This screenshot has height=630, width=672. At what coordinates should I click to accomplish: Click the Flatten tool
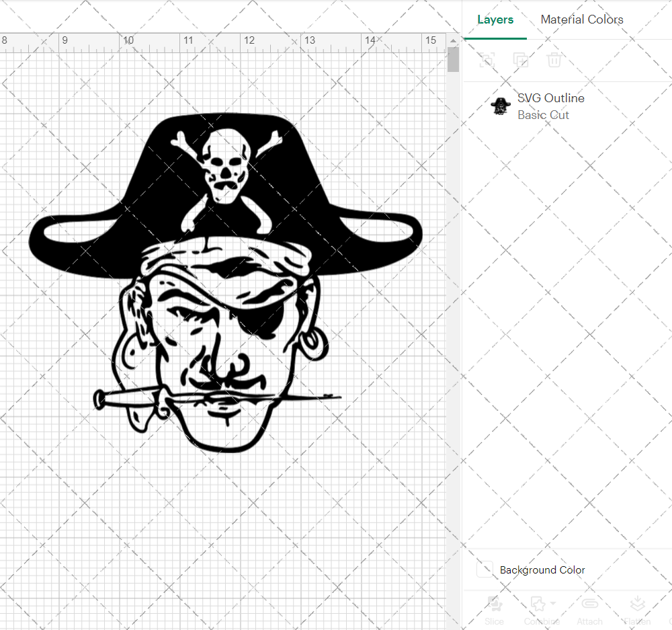(637, 610)
